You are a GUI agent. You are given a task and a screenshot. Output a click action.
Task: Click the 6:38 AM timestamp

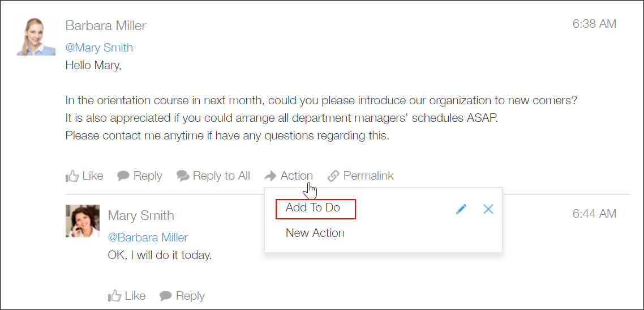pos(594,24)
